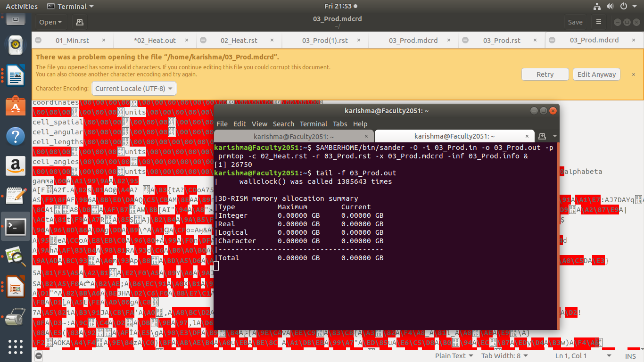This screenshot has width=644, height=362.
Task: Open the Amazon launcher in dock
Action: (x=15, y=166)
